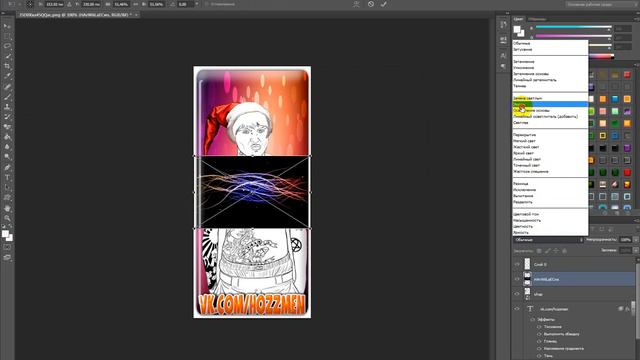Hide the Тень effect
640x360 pixels.
coord(539,356)
